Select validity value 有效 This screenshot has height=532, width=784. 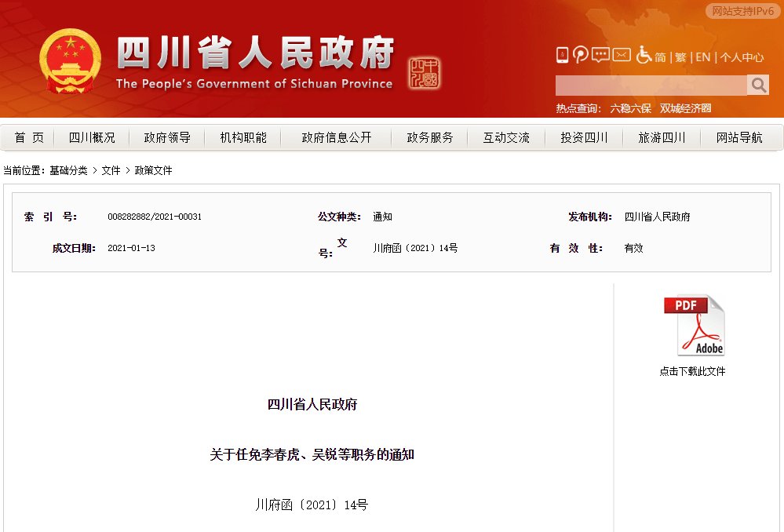tap(633, 248)
